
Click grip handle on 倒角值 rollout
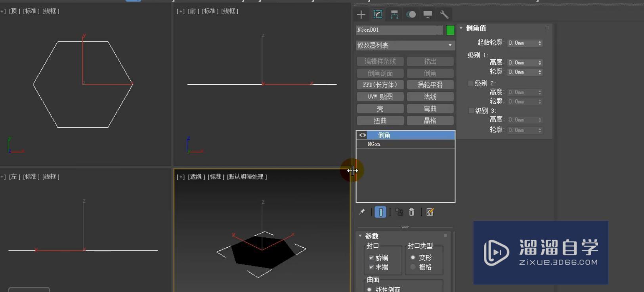(x=547, y=28)
